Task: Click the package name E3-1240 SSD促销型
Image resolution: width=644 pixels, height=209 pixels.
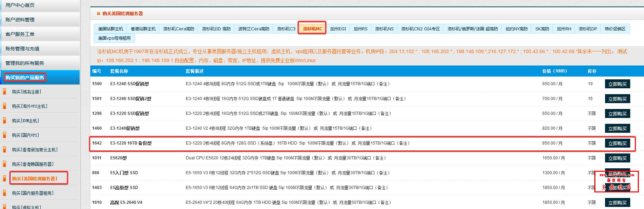Action: [x=130, y=84]
